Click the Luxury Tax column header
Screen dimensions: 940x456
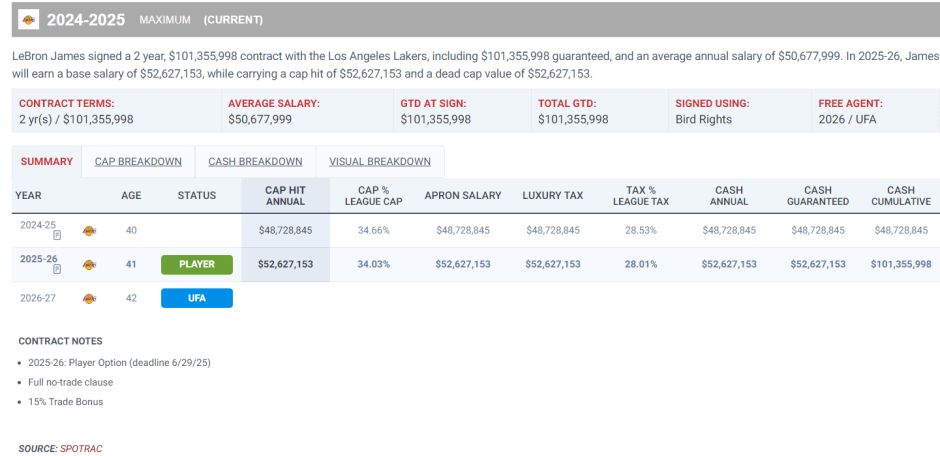pos(553,195)
